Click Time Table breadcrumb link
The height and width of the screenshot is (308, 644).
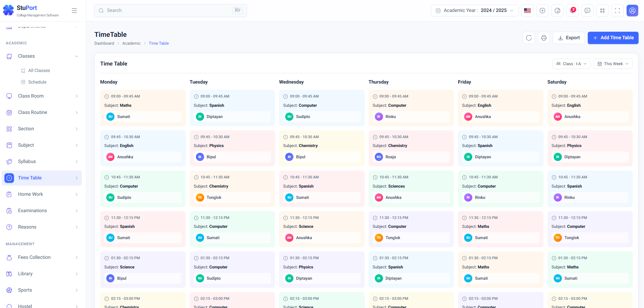[x=159, y=43]
